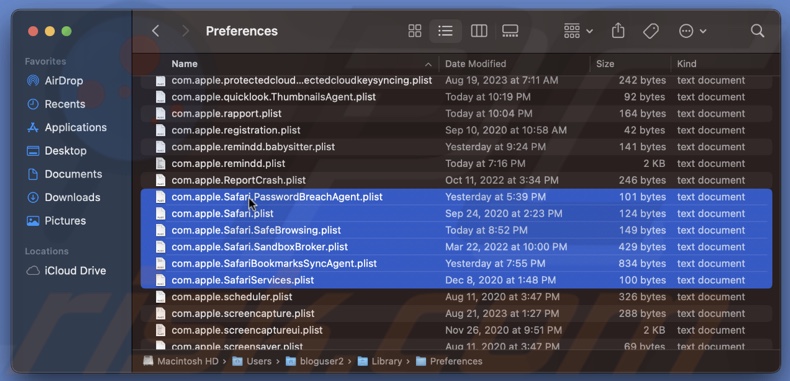This screenshot has height=381, width=790.
Task: Switch to icon grid view
Action: point(415,31)
